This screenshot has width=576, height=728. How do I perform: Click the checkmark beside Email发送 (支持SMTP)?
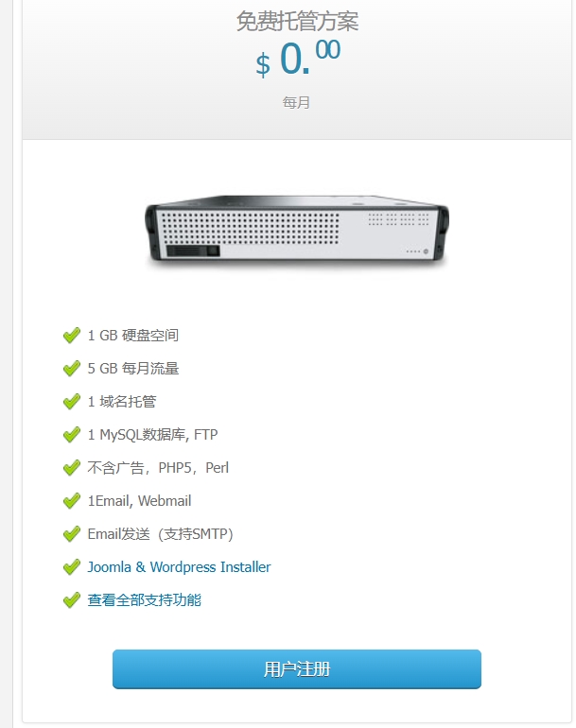tap(72, 534)
